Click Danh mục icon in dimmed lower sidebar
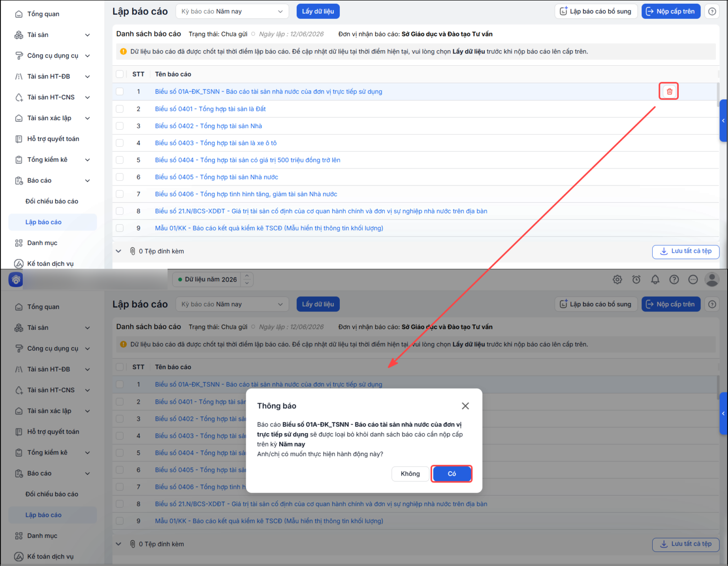The image size is (728, 566). pyautogui.click(x=18, y=536)
